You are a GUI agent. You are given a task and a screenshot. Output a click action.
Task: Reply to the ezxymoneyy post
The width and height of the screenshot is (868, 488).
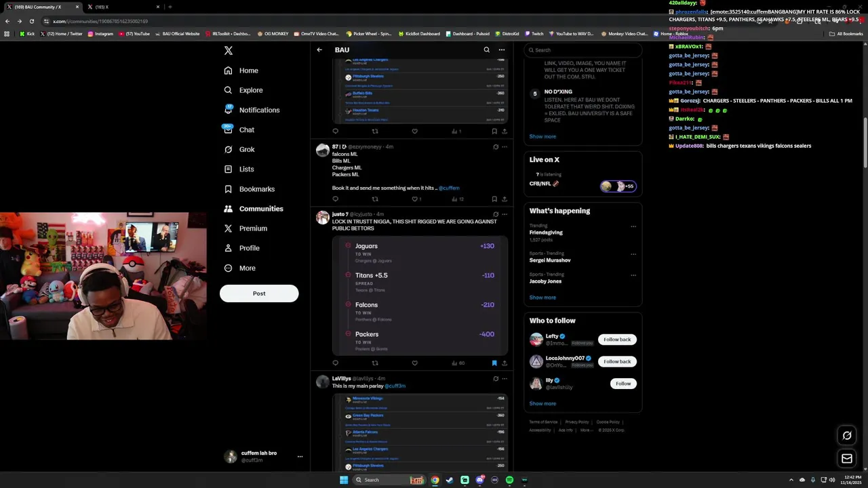(x=335, y=199)
